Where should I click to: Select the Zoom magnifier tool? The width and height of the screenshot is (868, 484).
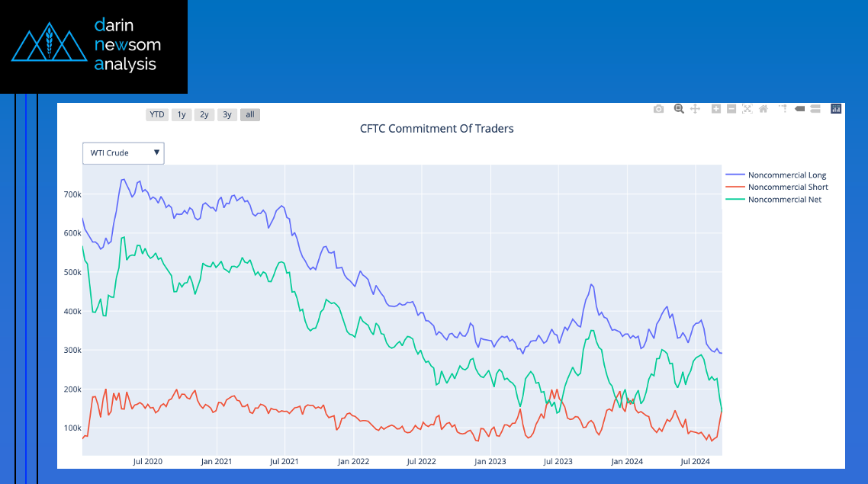(679, 109)
